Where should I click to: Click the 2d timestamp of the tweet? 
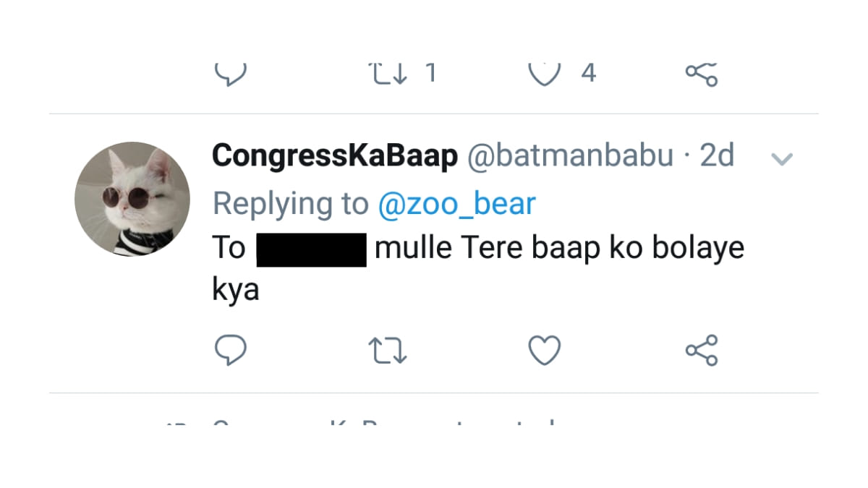click(716, 156)
